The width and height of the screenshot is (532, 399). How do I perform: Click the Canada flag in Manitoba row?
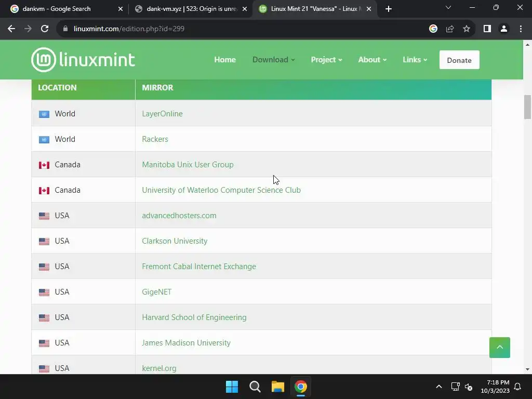tap(44, 165)
